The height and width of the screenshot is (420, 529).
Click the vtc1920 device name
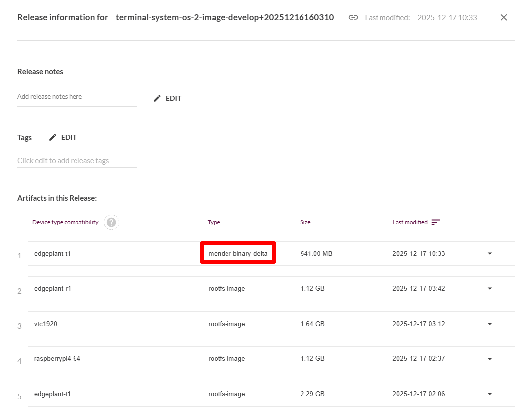pyautogui.click(x=46, y=324)
